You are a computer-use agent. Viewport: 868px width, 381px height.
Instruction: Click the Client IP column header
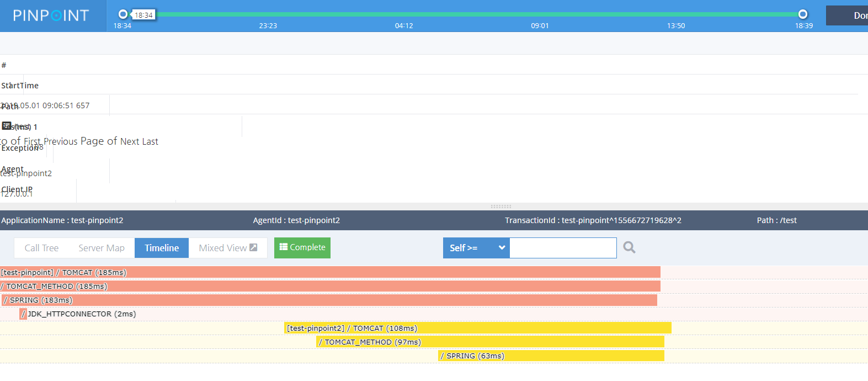pyautogui.click(x=17, y=189)
